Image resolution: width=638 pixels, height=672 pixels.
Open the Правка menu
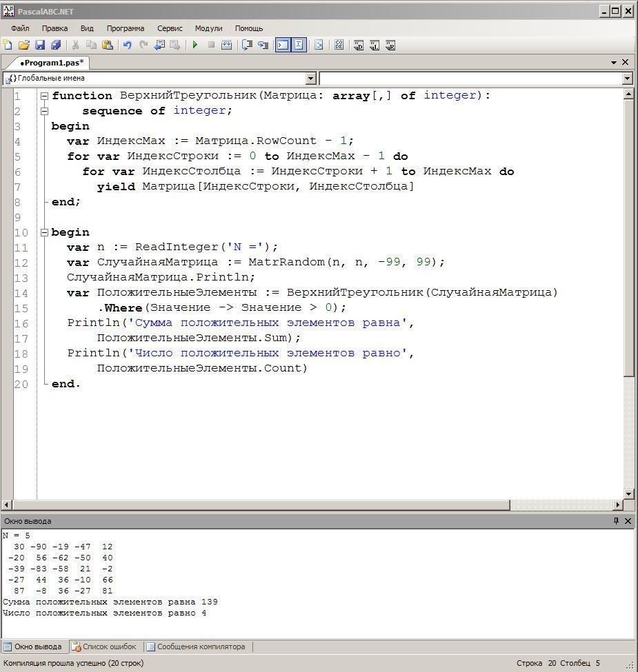(55, 28)
